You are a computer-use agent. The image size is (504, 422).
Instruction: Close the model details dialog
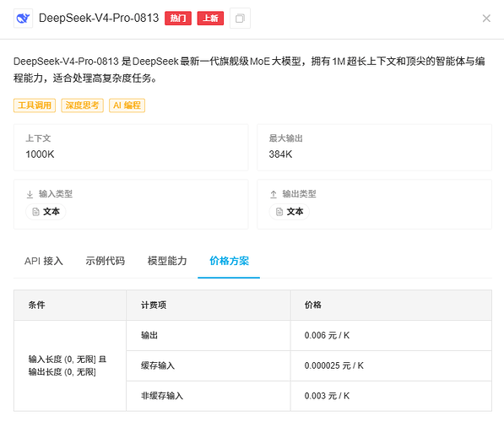(486, 19)
